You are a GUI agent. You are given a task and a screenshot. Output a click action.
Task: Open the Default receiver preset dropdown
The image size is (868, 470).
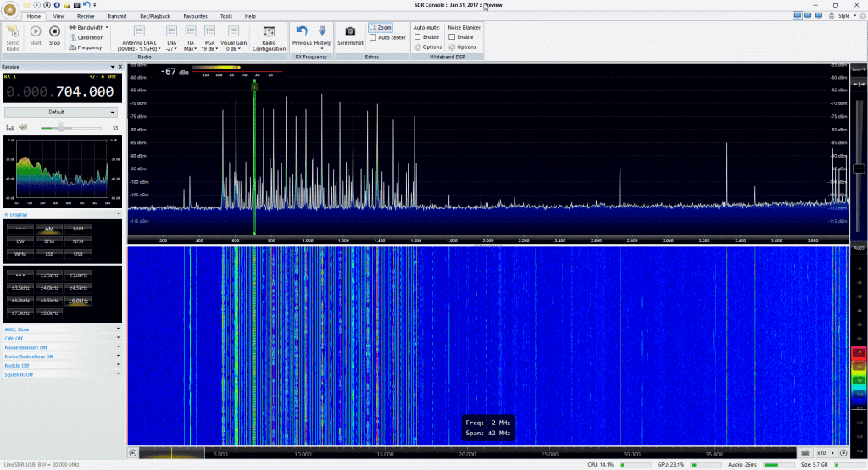tap(60, 112)
